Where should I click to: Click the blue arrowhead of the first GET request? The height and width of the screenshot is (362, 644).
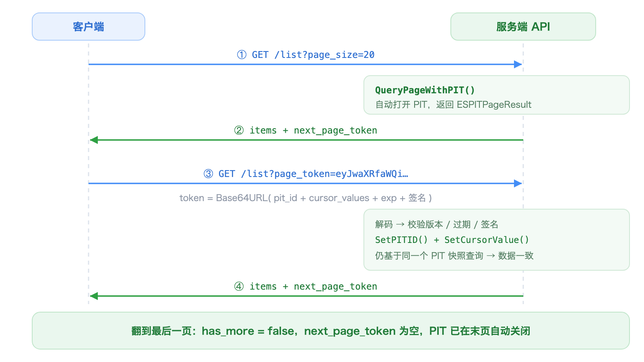(x=518, y=64)
